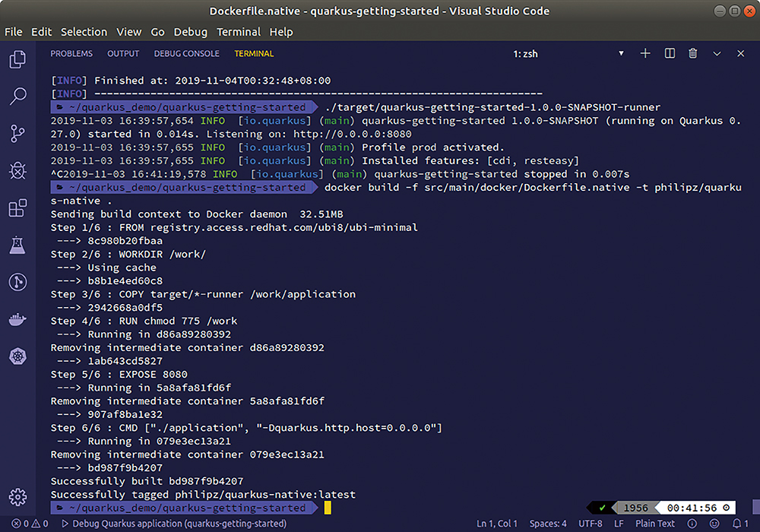Viewport: 760px width, 532px height.
Task: Split the terminal panel
Action: [670, 54]
